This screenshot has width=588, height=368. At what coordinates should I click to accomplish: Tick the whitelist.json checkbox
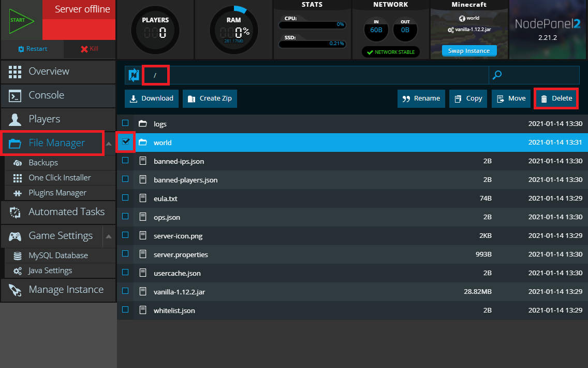pyautogui.click(x=125, y=310)
